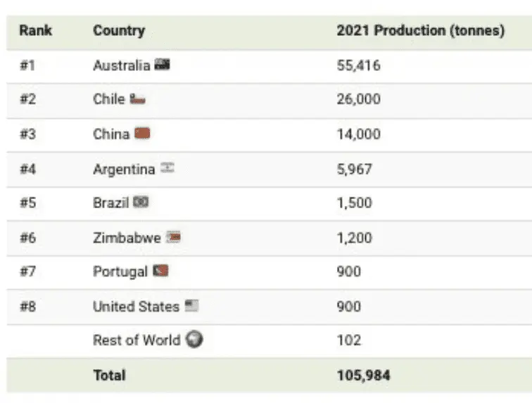Screen dimensions: 532x403
Task: Click the Brazil flag icon
Action: pyautogui.click(x=141, y=203)
